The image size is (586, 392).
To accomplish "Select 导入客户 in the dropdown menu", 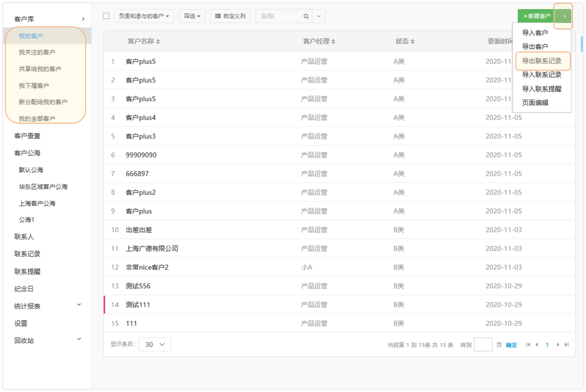I will point(535,33).
